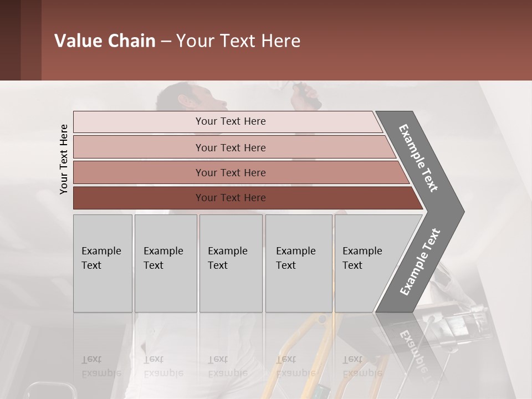Click the middle gray Example Text box

[x=231, y=263]
